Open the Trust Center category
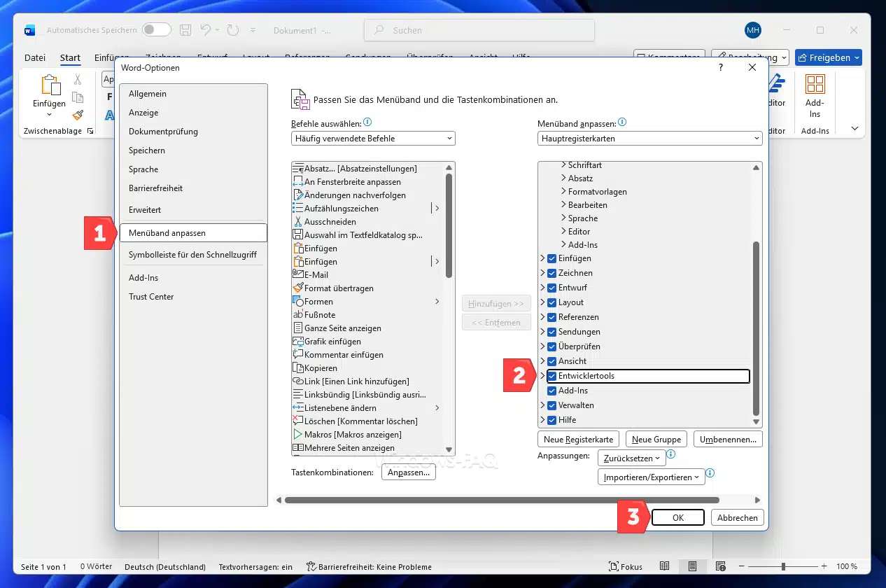This screenshot has width=886, height=588. [x=151, y=297]
